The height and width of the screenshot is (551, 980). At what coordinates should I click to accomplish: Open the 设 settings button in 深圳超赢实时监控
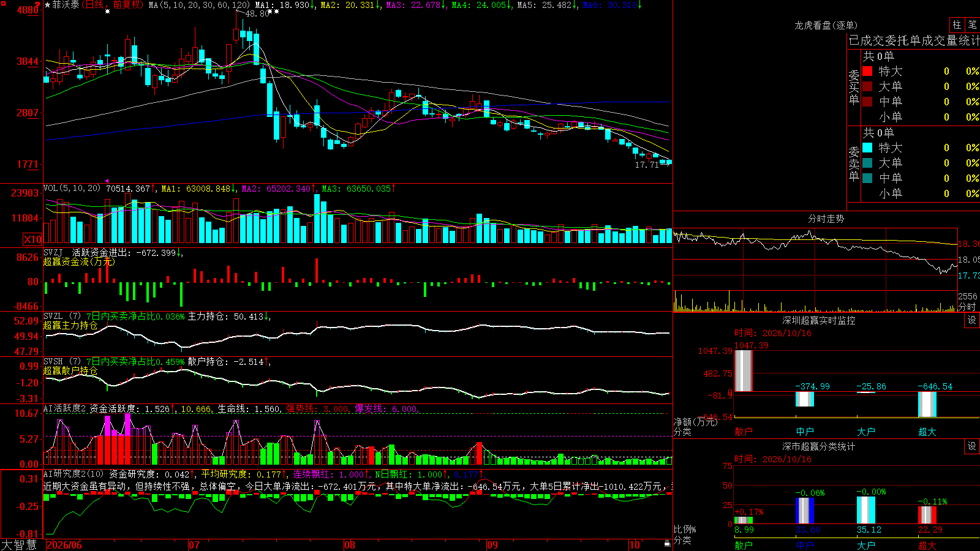coord(972,320)
